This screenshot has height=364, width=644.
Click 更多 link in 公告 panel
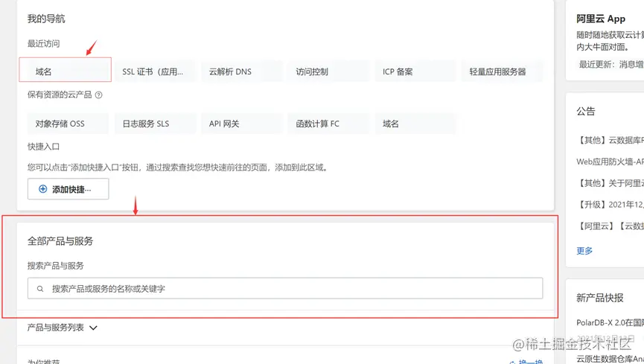tap(584, 251)
